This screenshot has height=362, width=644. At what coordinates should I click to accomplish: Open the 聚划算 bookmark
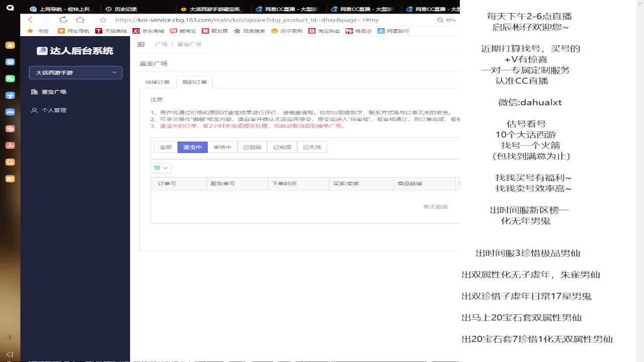(215, 31)
